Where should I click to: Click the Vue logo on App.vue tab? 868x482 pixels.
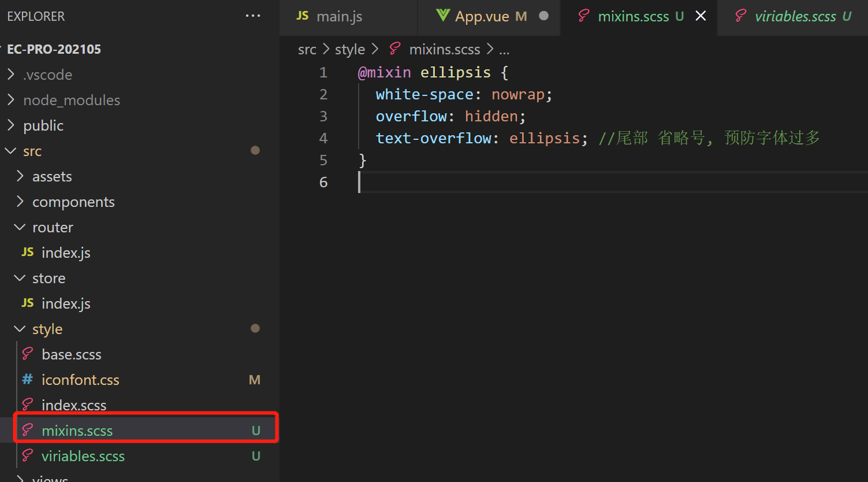[443, 16]
